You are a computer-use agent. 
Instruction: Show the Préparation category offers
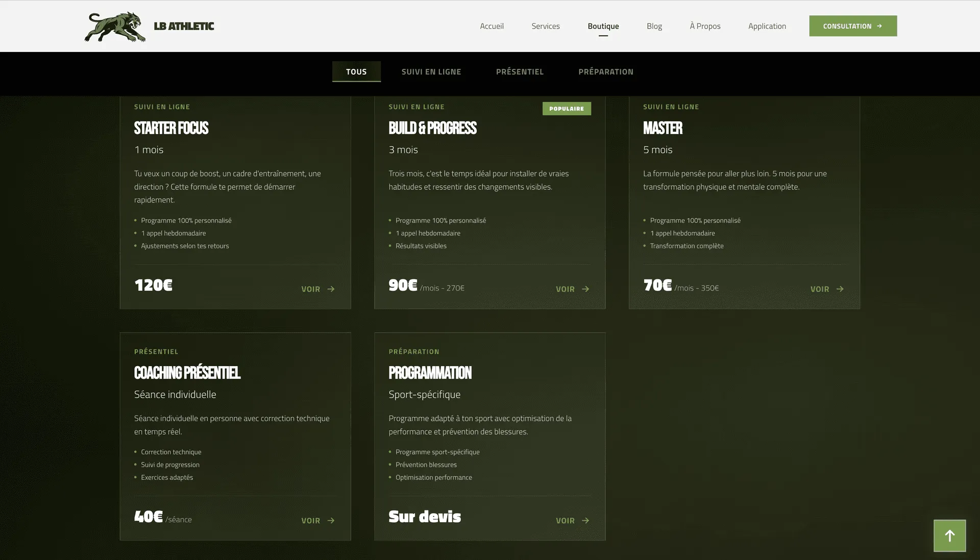[606, 72]
